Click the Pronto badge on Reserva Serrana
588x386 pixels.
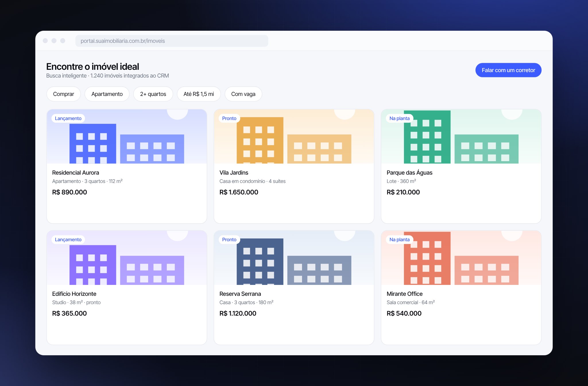[x=229, y=240]
